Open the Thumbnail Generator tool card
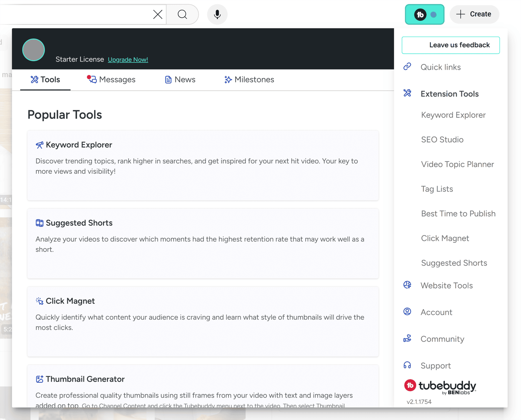Screen dimensions: 521x420 (203, 386)
